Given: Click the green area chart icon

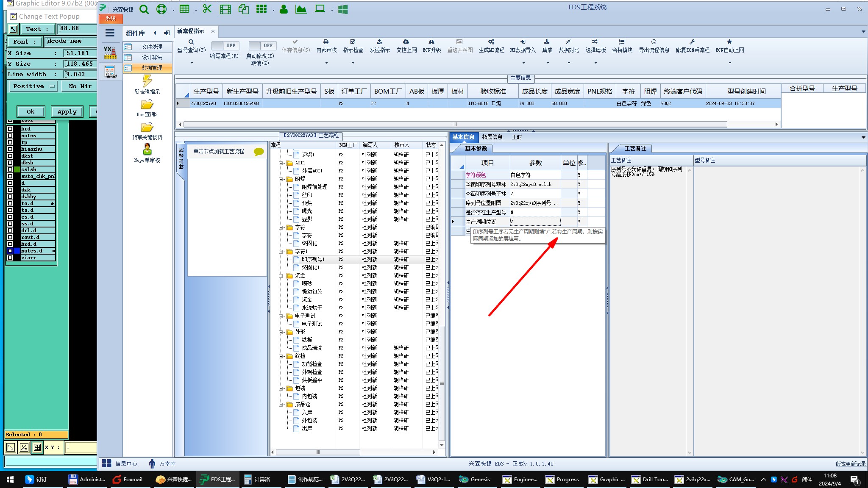Looking at the screenshot, I should [x=301, y=9].
